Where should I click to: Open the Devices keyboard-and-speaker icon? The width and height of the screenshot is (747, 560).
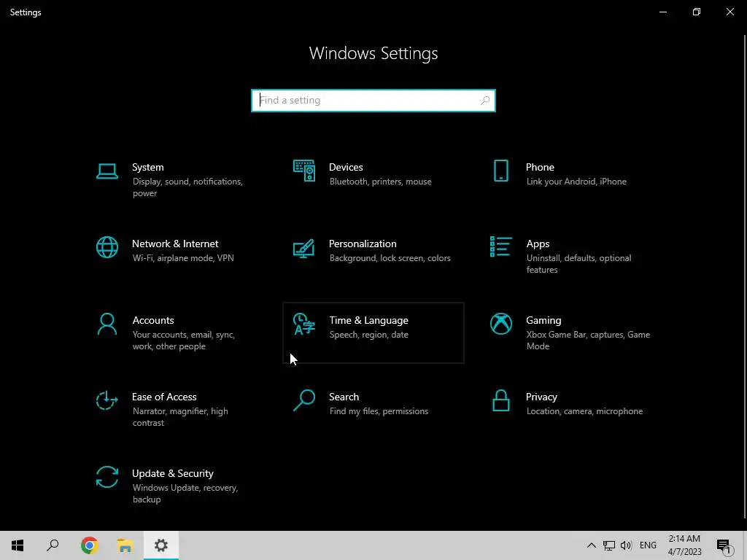[x=304, y=171]
